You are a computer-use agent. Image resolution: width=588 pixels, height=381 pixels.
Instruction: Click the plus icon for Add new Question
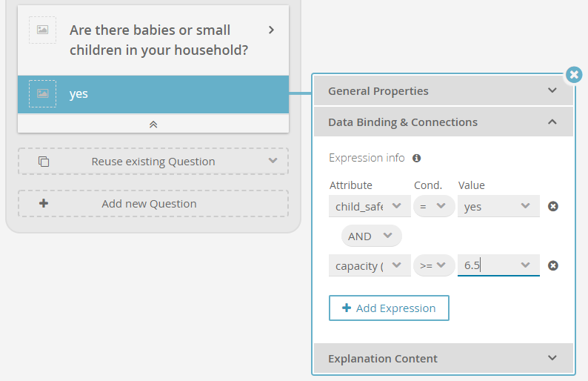44,203
